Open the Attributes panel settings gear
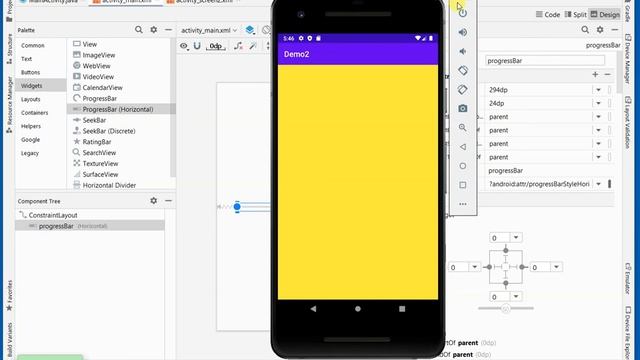 [600, 30]
